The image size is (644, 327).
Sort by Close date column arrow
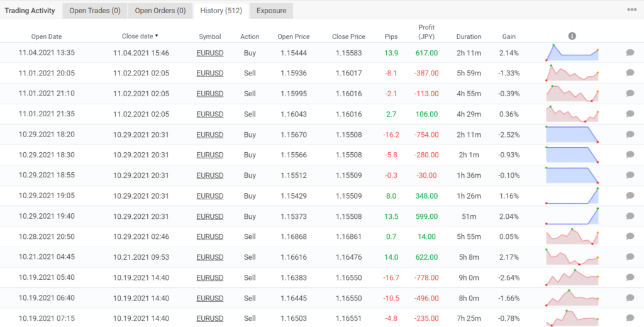(x=157, y=36)
